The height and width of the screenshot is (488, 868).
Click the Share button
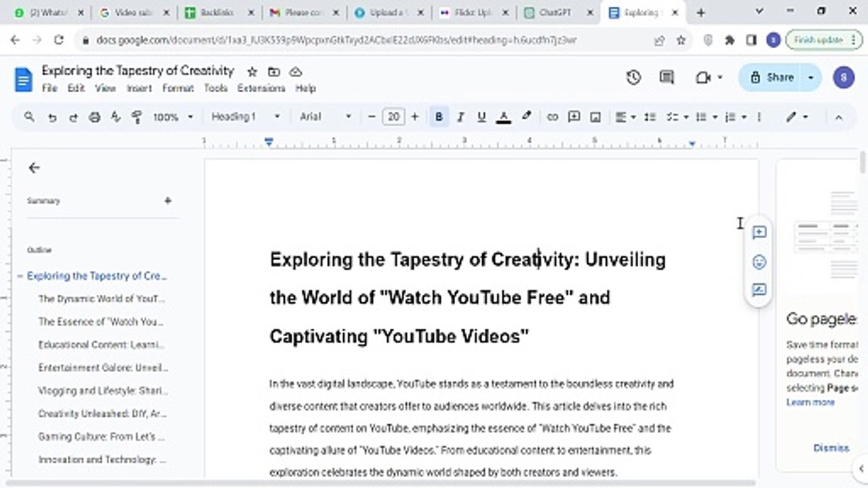point(772,77)
